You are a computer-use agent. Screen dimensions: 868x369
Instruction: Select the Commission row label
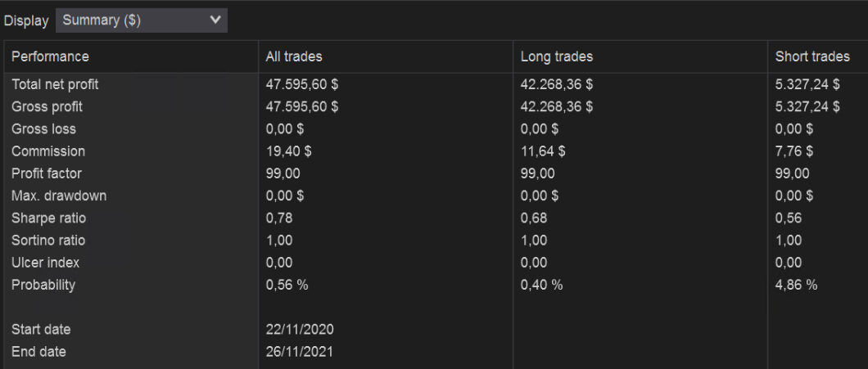(48, 151)
